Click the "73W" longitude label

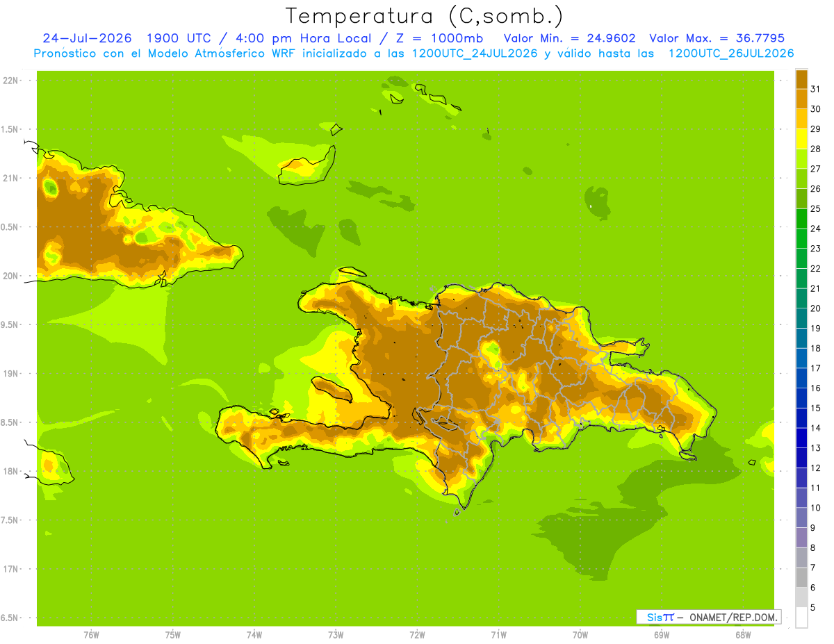coord(336,635)
